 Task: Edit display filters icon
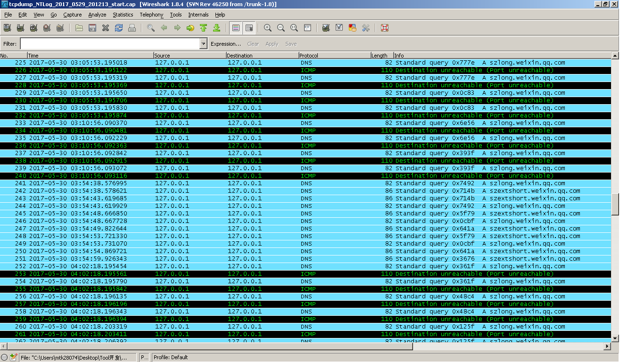(x=339, y=28)
